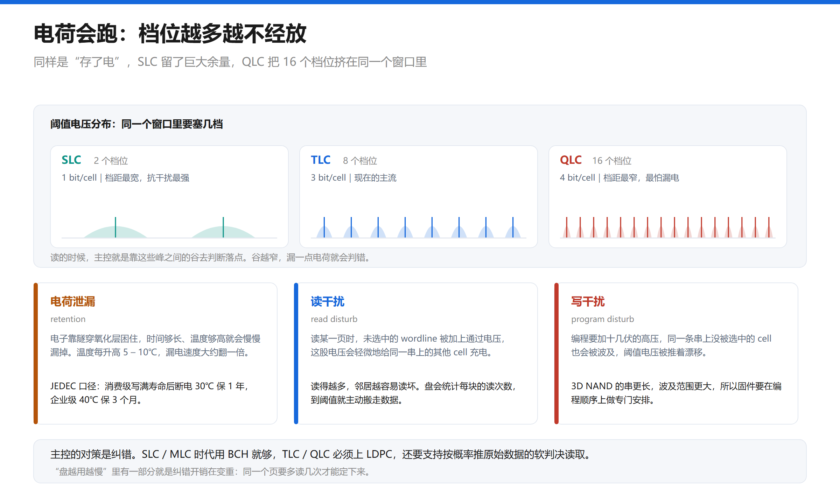Click the 写干扰 card heading

tap(588, 301)
